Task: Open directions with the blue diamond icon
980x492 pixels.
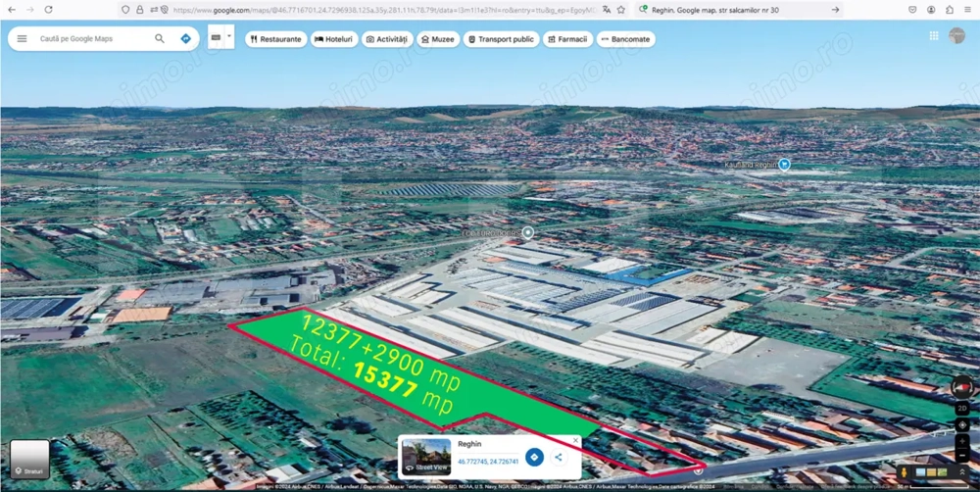Action: (x=185, y=38)
